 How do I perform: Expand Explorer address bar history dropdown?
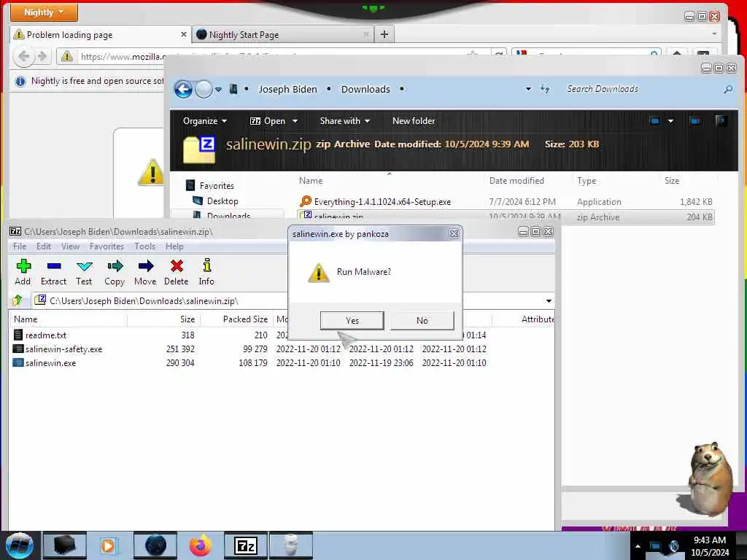[528, 89]
